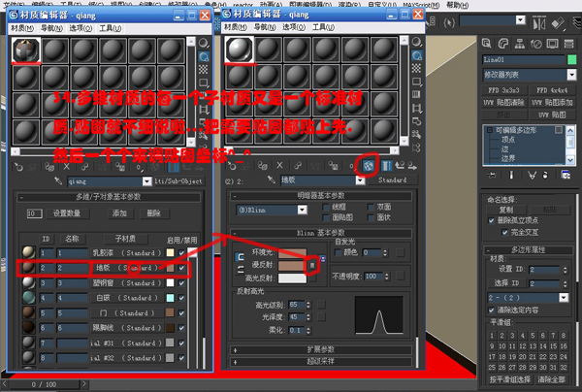Click 按平滑组选择 button
Image resolution: width=582 pixels, height=392 pixels.
[510, 379]
